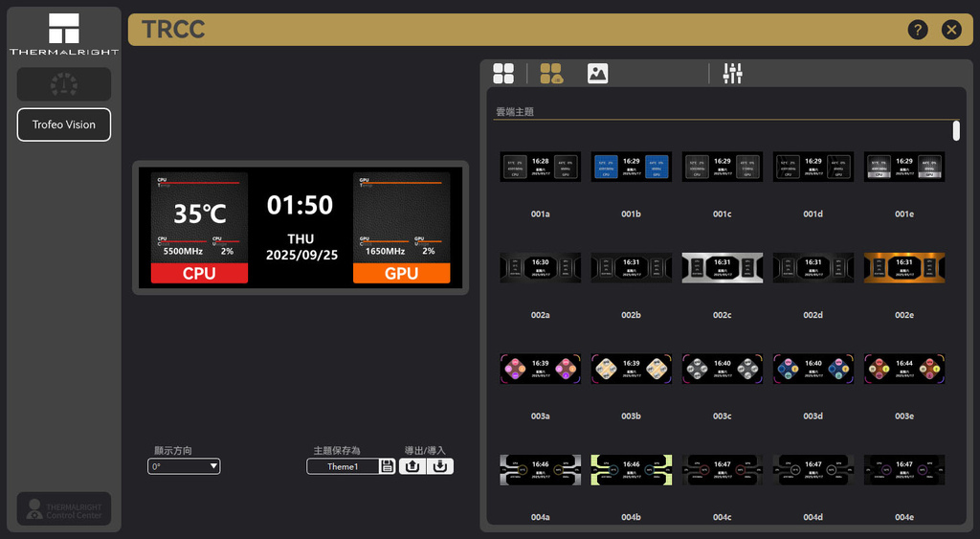Screen dimensions: 980x539
Task: Select theme thumbnail 002b
Action: 632,268
